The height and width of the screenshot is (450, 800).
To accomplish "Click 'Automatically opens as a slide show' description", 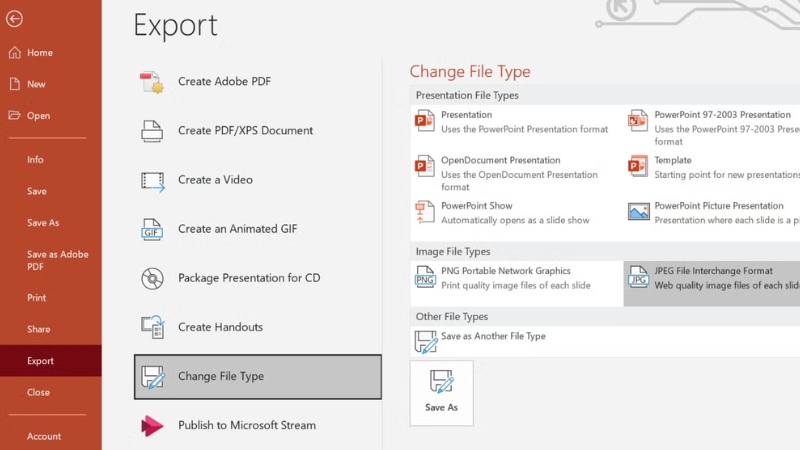I will (x=515, y=220).
